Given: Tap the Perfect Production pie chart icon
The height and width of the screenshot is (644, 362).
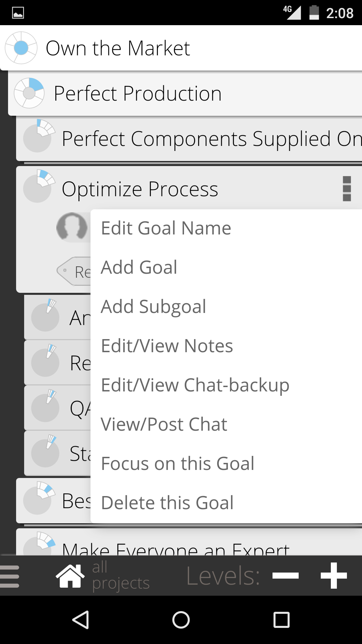Looking at the screenshot, I should click(x=29, y=93).
